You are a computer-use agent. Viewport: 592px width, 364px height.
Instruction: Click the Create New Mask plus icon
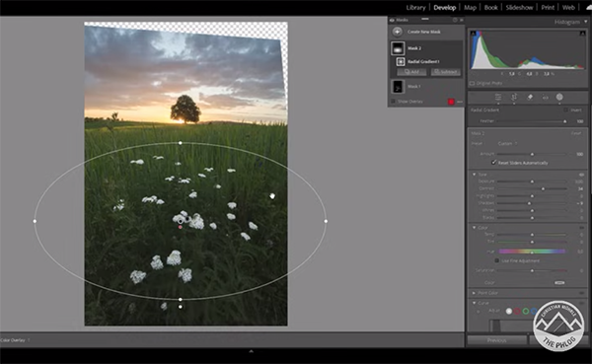coord(397,32)
